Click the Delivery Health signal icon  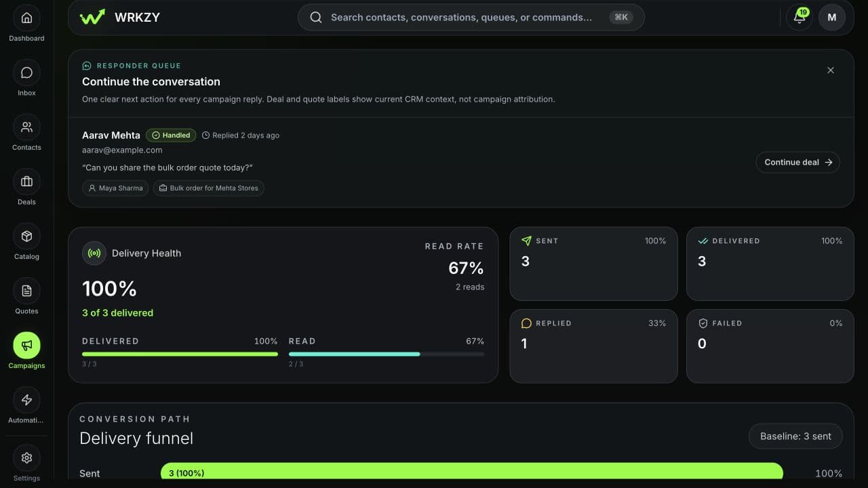pos(94,253)
